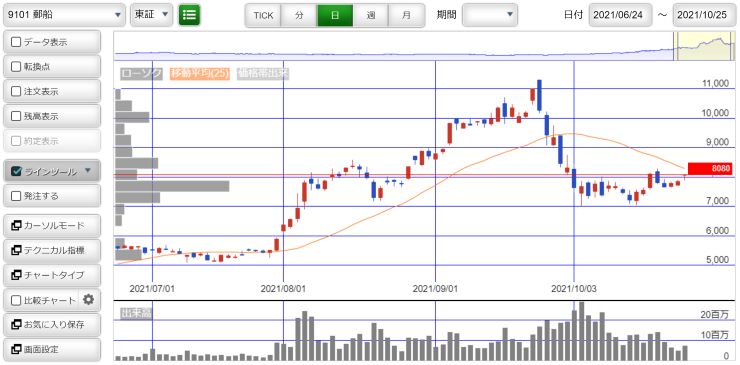Toggle the 約定表示 checkbox

click(16, 141)
